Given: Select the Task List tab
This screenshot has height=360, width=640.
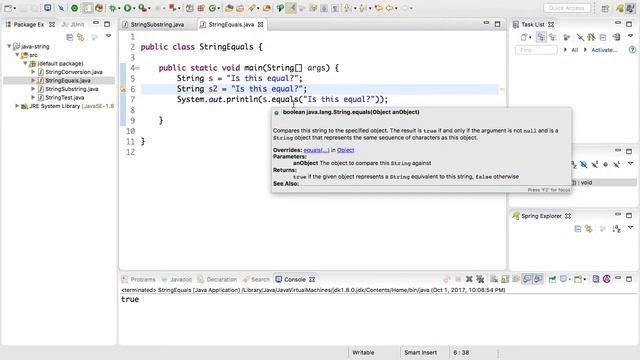Looking at the screenshot, I should pyautogui.click(x=533, y=24).
